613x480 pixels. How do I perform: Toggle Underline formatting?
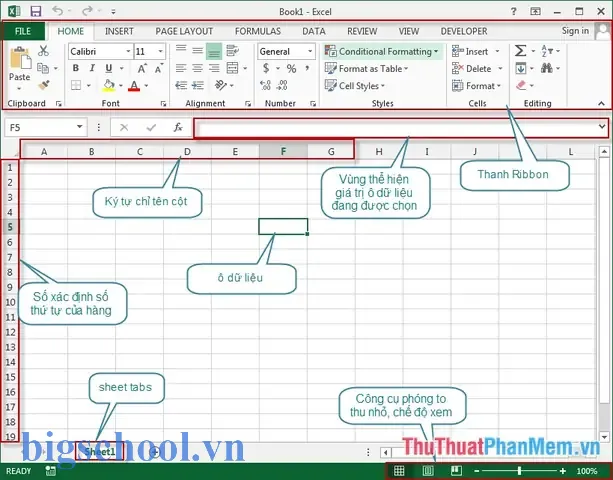click(x=109, y=68)
